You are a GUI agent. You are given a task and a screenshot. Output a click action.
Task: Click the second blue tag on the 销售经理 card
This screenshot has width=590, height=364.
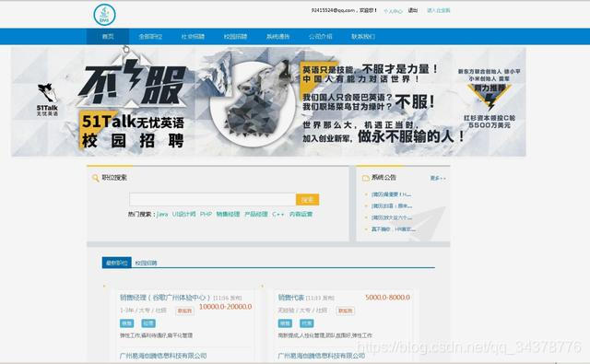[x=148, y=323]
